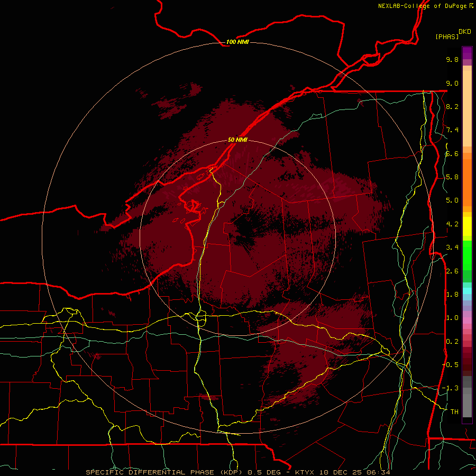Click the 6.6 value on the scale
The width and height of the screenshot is (476, 476).
point(452,153)
